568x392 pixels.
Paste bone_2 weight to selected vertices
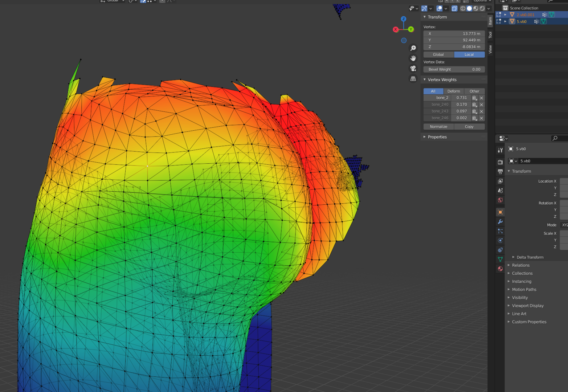click(474, 98)
